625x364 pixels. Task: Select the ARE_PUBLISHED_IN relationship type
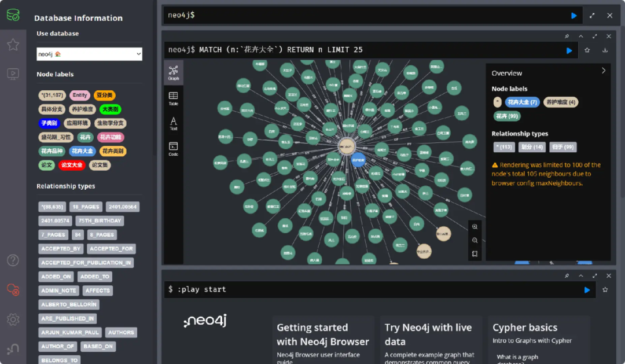(x=68, y=318)
